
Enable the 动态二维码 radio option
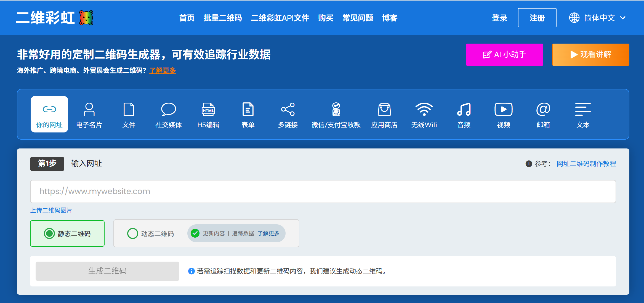[x=133, y=233]
